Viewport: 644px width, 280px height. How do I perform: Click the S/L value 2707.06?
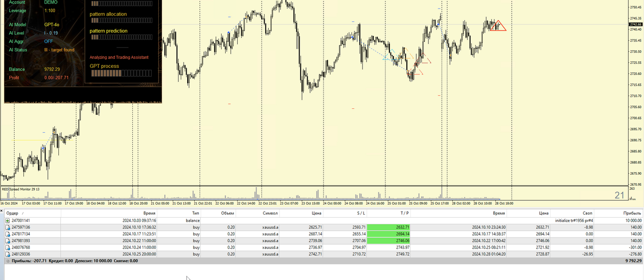(358, 241)
